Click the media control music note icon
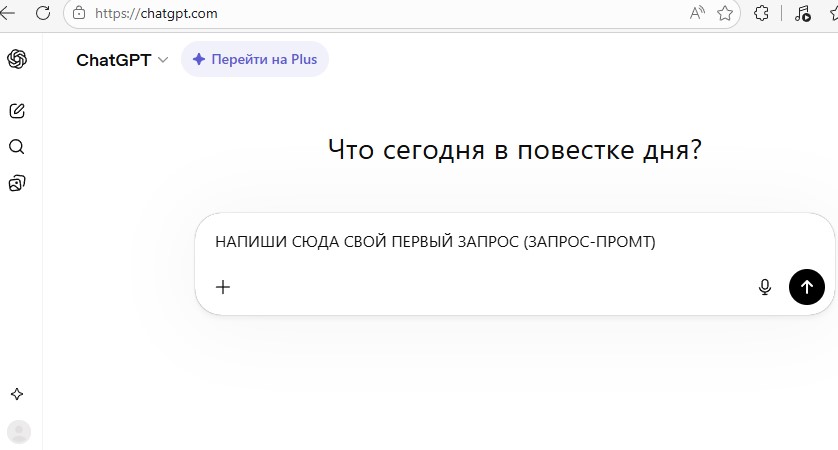 [x=802, y=13]
